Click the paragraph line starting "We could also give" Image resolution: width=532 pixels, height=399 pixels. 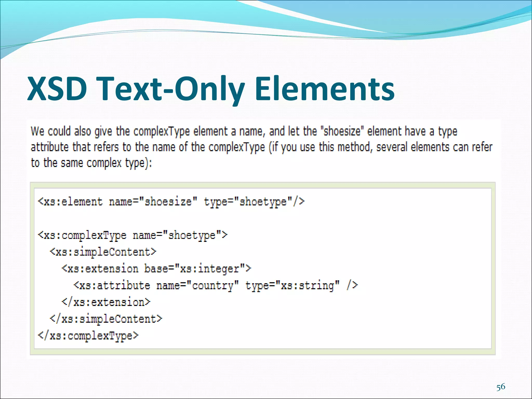[x=244, y=132]
